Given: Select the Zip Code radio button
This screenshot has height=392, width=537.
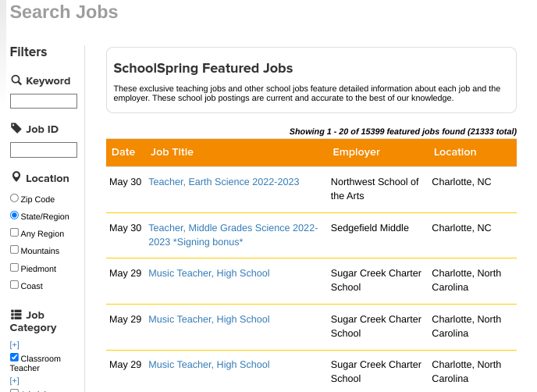Looking at the screenshot, I should click(14, 199).
